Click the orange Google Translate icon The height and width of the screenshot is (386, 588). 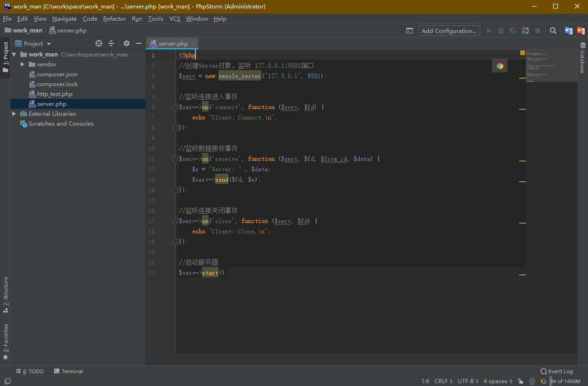pos(581,31)
